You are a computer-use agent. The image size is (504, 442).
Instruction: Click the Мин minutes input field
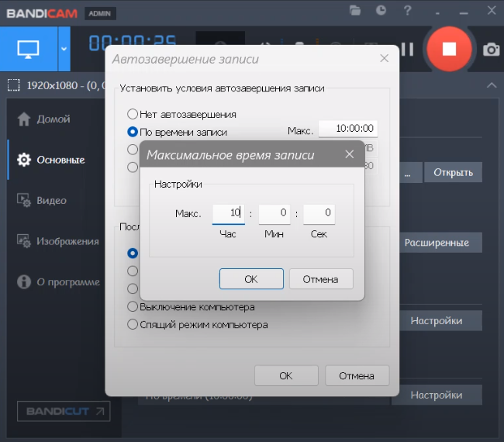coord(274,213)
